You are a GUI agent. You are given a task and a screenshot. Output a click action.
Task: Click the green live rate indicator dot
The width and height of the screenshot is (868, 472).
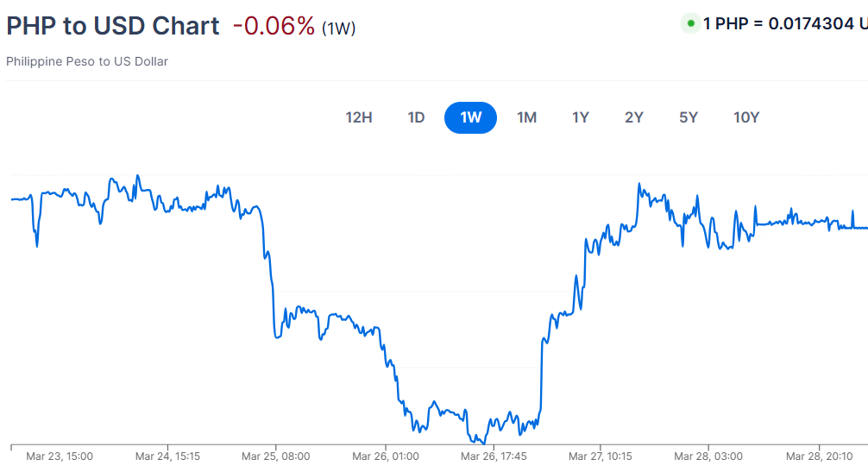tap(690, 23)
